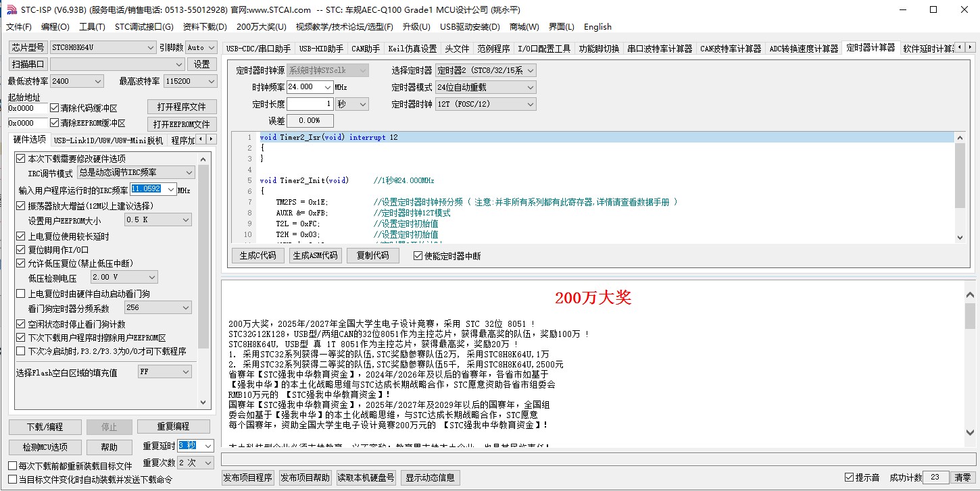This screenshot has width=980, height=491.
Task: Toggle 振荡器放大增益 checkbox
Action: pyautogui.click(x=21, y=205)
